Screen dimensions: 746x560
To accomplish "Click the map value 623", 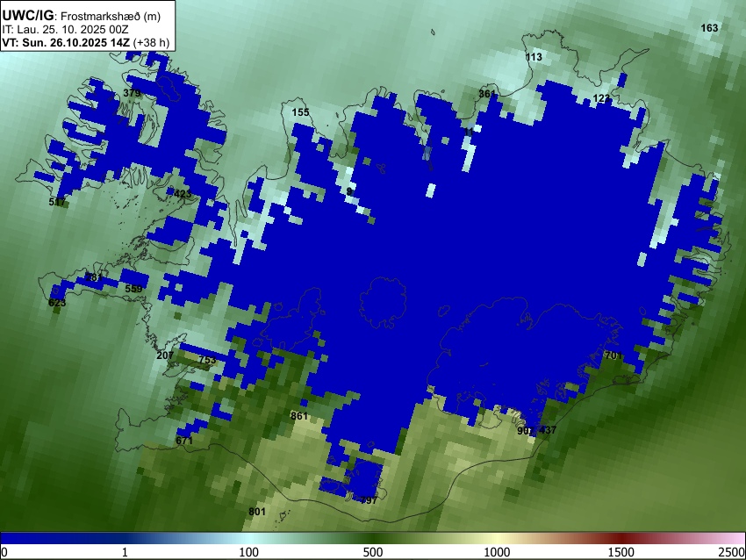I will (58, 303).
